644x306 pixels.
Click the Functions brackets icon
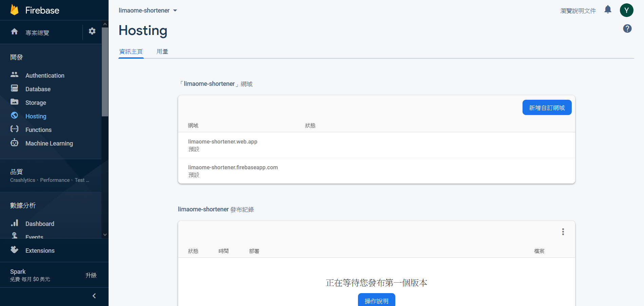coord(14,129)
